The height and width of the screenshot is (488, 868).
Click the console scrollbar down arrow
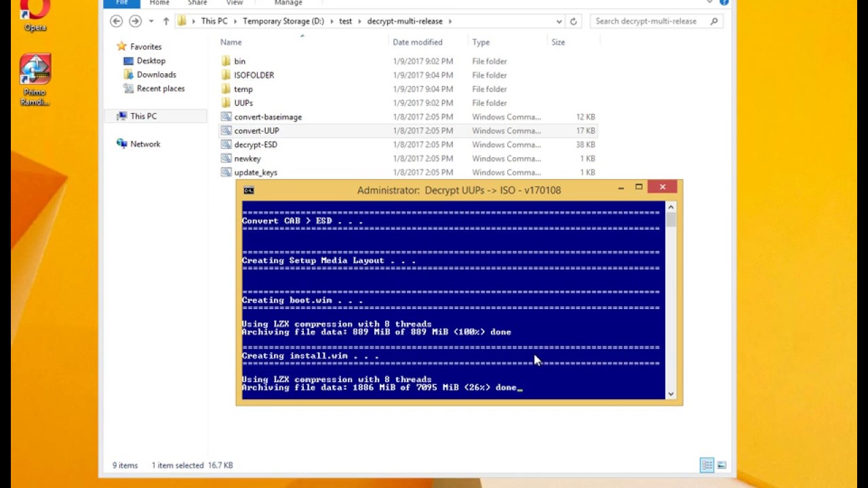[x=671, y=394]
